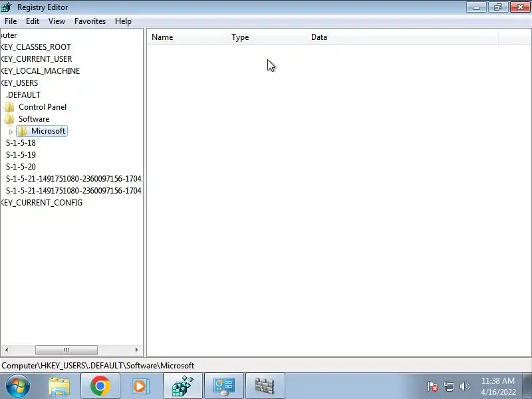
Task: Open the Help menu
Action: coord(123,21)
